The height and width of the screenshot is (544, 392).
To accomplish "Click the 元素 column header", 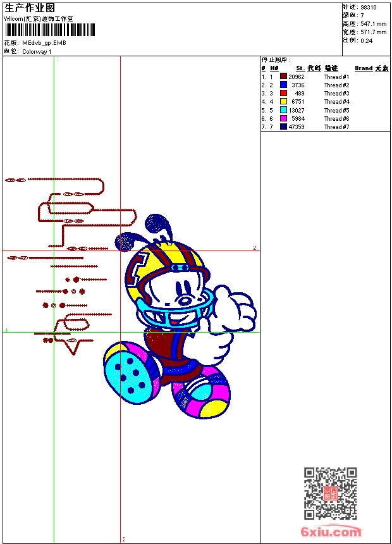I will pyautogui.click(x=382, y=68).
